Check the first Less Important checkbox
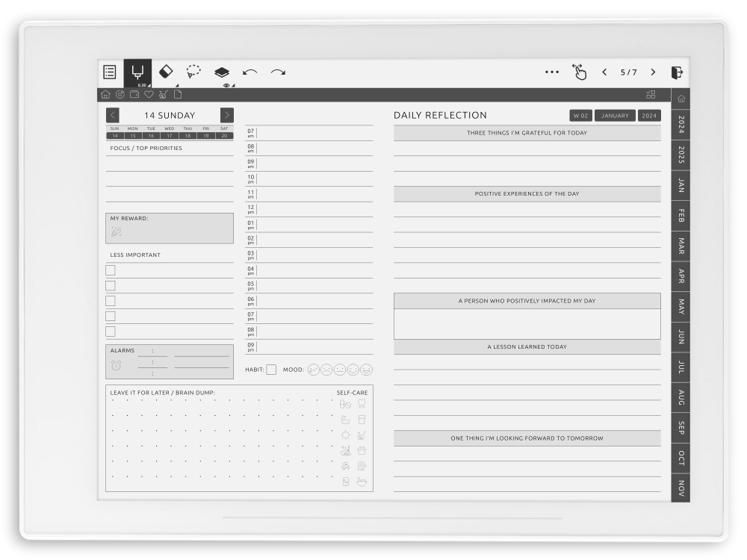Image resolution: width=747 pixels, height=560 pixels. 111,270
